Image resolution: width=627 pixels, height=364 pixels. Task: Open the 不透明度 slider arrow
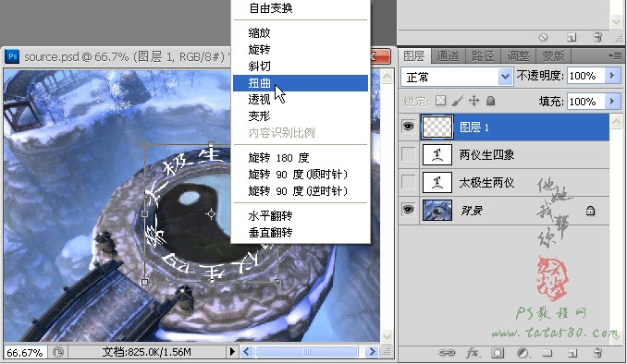(612, 76)
